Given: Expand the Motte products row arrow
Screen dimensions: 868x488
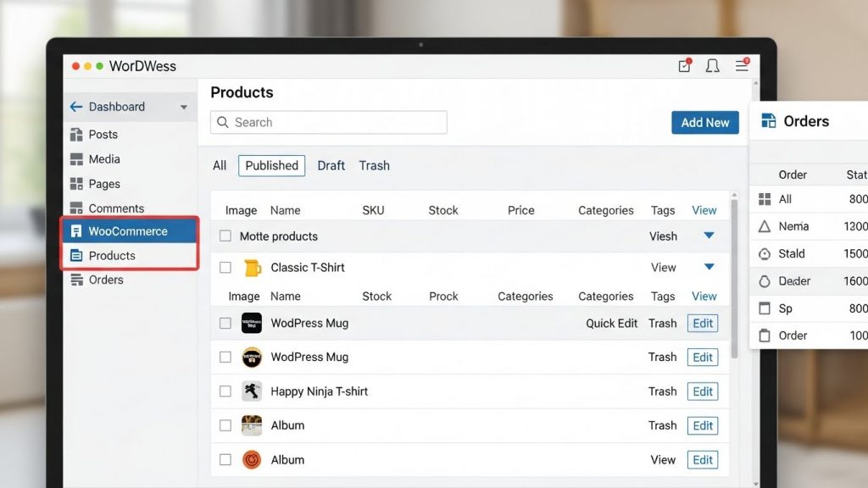Looking at the screenshot, I should pos(709,236).
